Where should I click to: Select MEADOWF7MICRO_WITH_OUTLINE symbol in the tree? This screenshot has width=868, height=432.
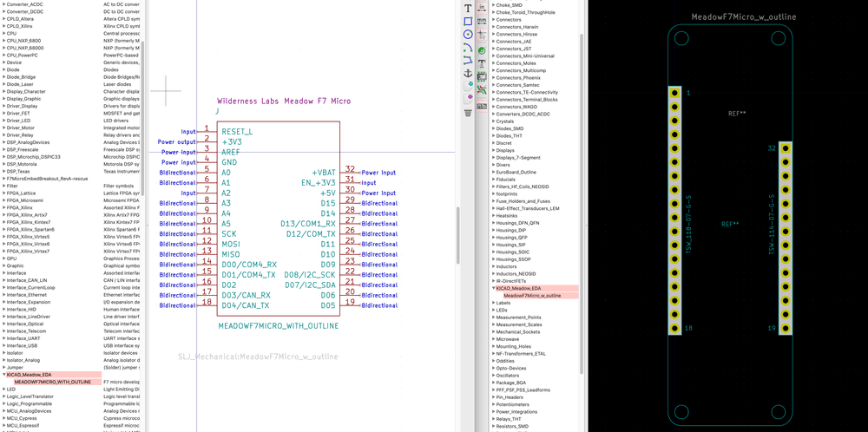coord(53,383)
